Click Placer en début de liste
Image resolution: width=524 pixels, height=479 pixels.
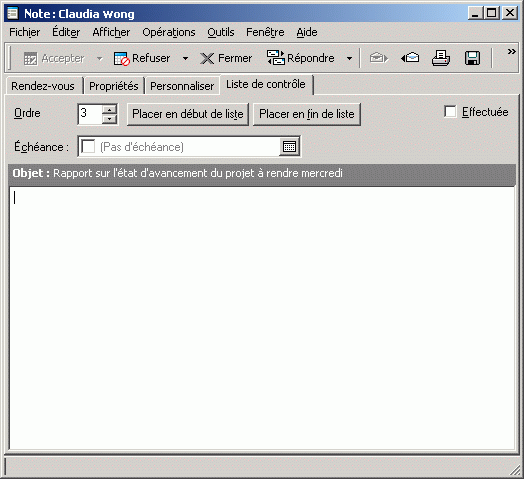[x=188, y=114]
